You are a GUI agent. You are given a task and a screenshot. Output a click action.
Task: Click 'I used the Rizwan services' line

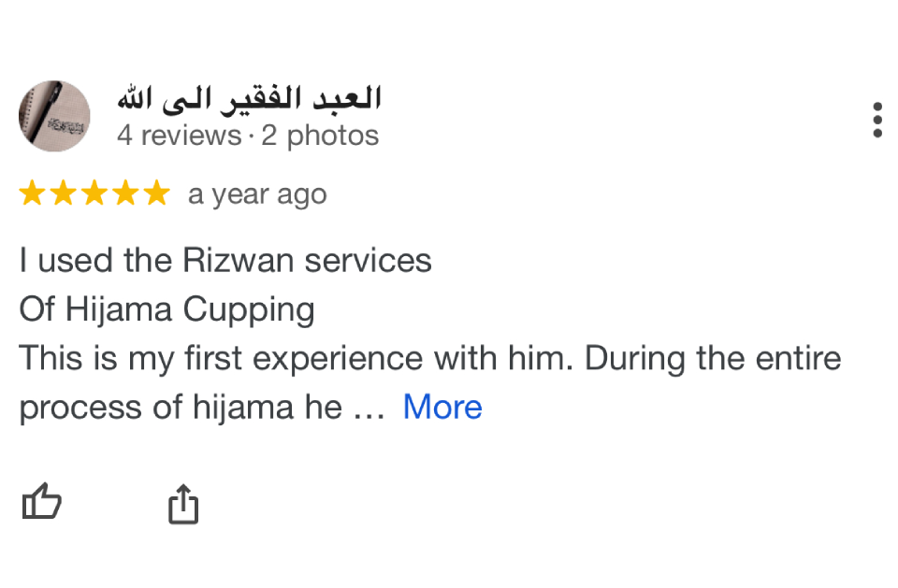[225, 261]
